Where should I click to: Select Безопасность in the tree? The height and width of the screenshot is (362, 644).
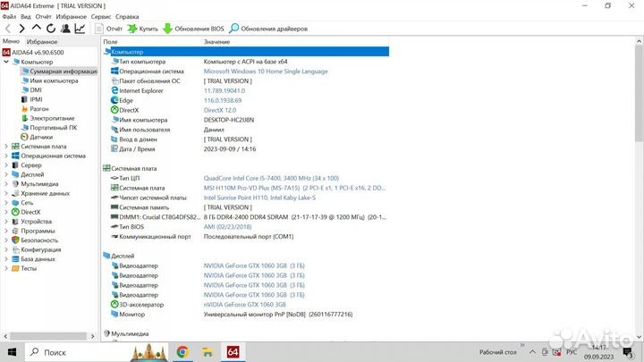click(x=39, y=240)
